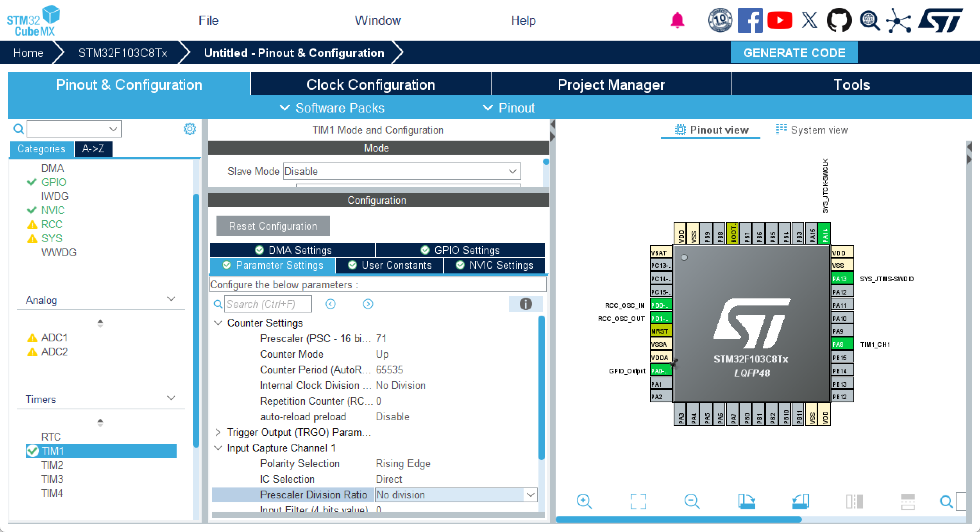Open the GitHub icon

point(839,20)
